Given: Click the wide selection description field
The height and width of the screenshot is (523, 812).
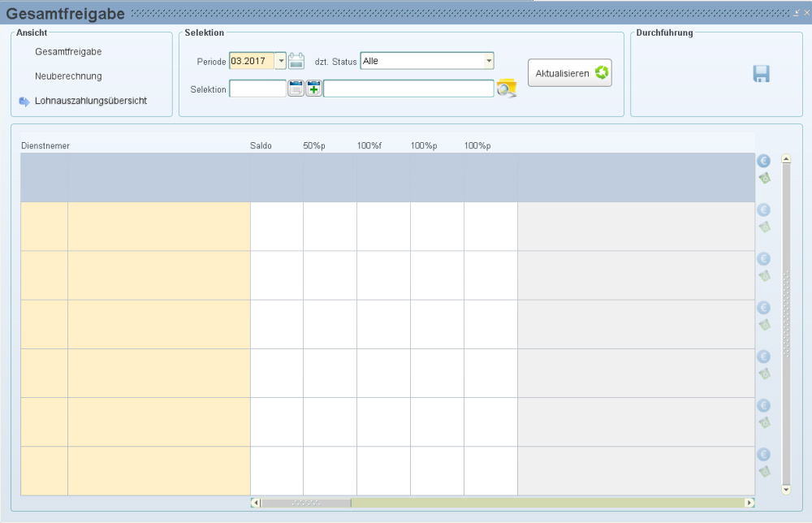Looking at the screenshot, I should pos(408,89).
